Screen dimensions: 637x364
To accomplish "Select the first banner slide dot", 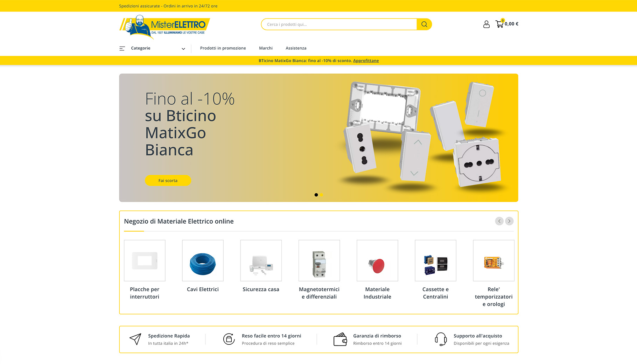I will click(x=316, y=195).
